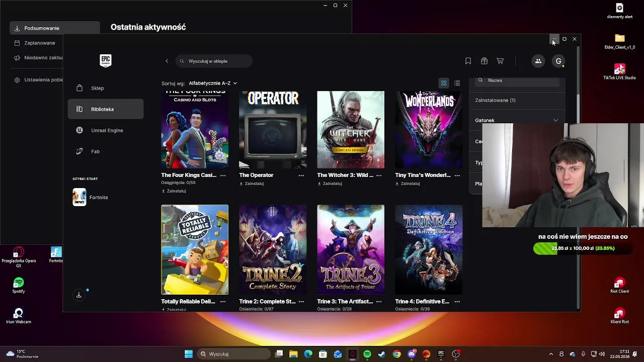The width and height of the screenshot is (644, 362).
Task: Open Trine 3 Artifacts of Power cover
Action: [x=351, y=249]
